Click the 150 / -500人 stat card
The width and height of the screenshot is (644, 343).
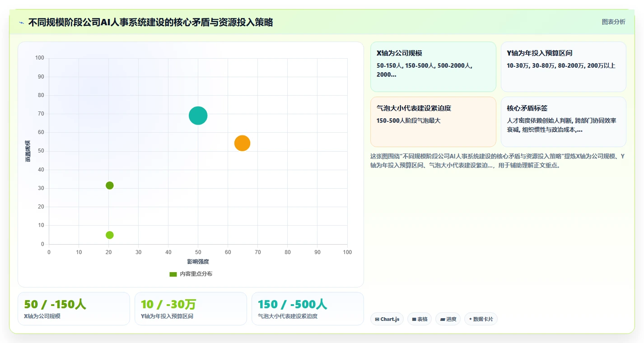(x=308, y=309)
